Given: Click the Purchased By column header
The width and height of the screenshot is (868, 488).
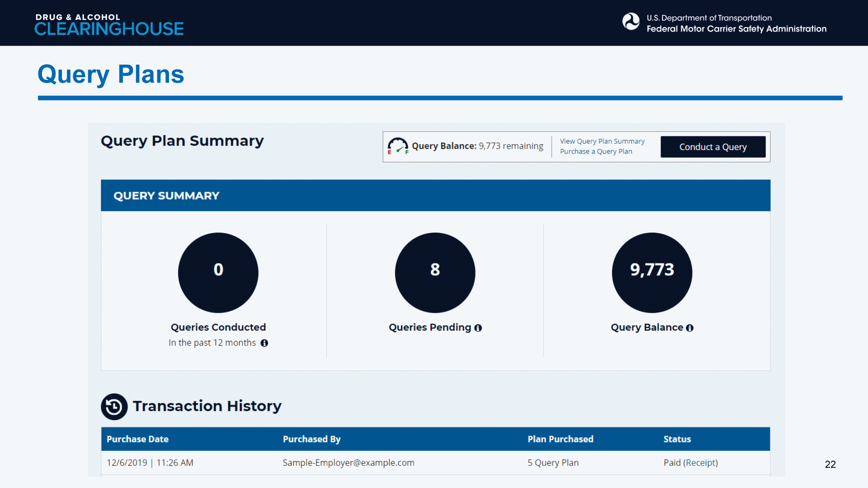Looking at the screenshot, I should pyautogui.click(x=311, y=439).
